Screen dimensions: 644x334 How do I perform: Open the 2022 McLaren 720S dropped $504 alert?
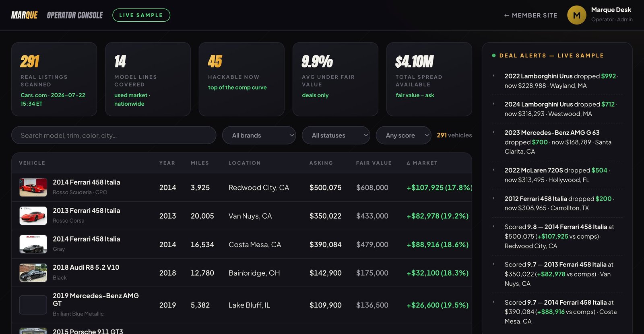pyautogui.click(x=557, y=175)
